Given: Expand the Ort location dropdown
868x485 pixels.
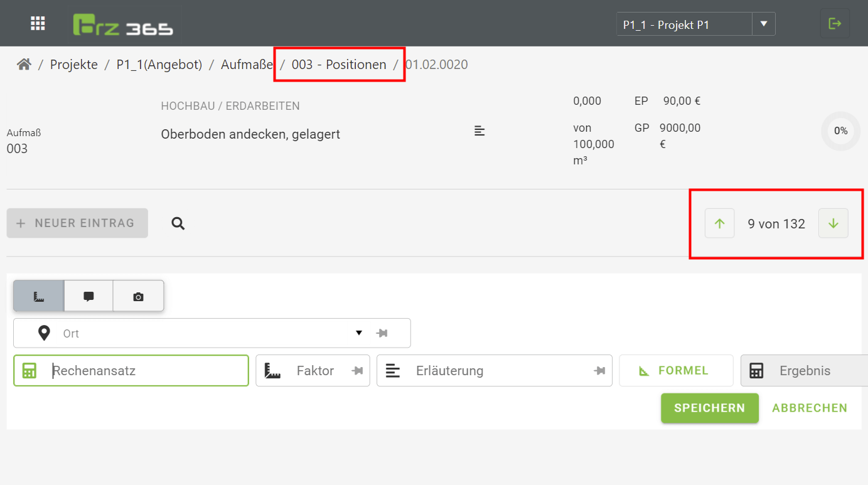Looking at the screenshot, I should click(x=359, y=333).
